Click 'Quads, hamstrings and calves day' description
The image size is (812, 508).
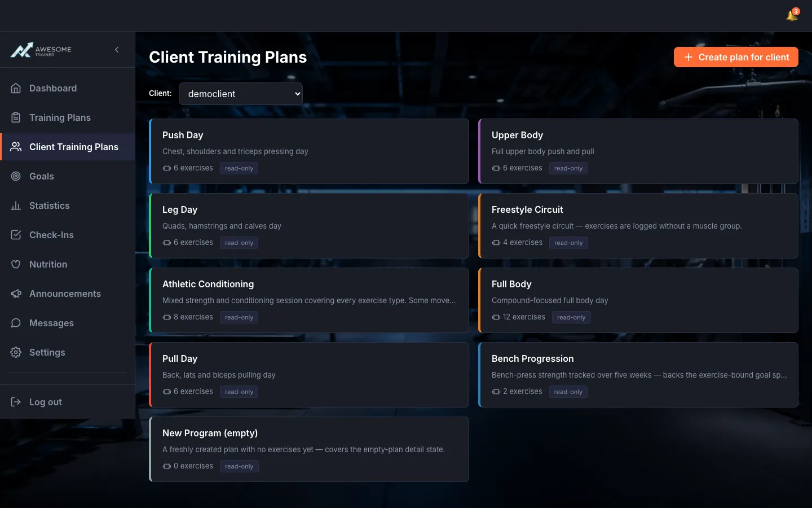click(x=222, y=226)
